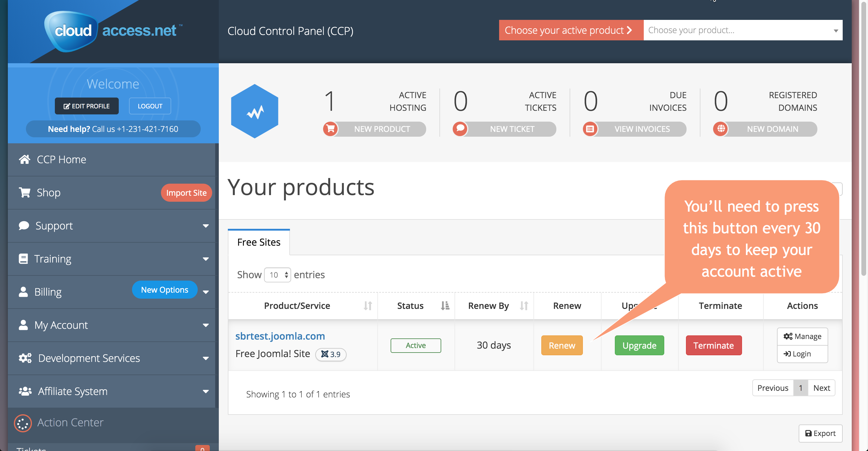Click Login in the Actions column
868x451 pixels.
[x=802, y=354]
